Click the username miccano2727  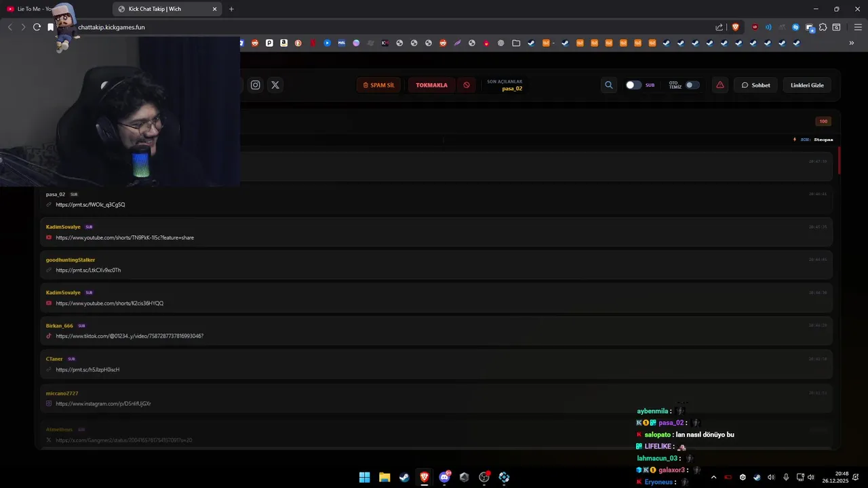tap(62, 394)
